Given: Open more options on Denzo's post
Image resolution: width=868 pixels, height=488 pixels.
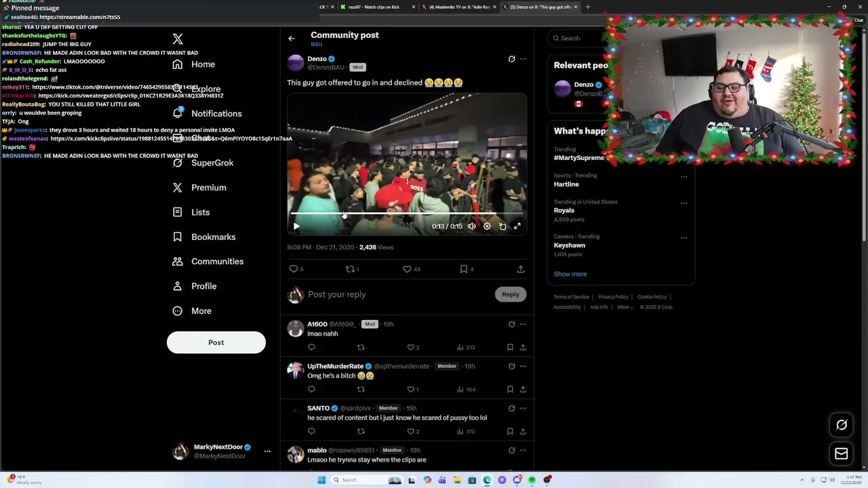Looking at the screenshot, I should (523, 59).
